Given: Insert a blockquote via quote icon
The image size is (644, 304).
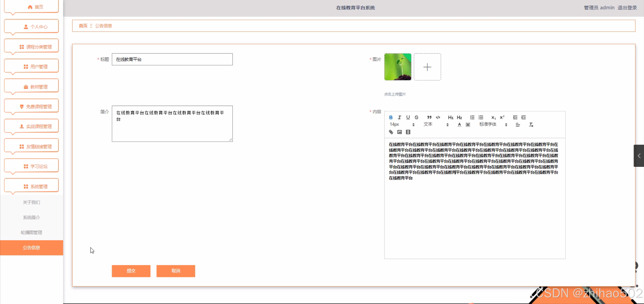Looking at the screenshot, I should 429,117.
